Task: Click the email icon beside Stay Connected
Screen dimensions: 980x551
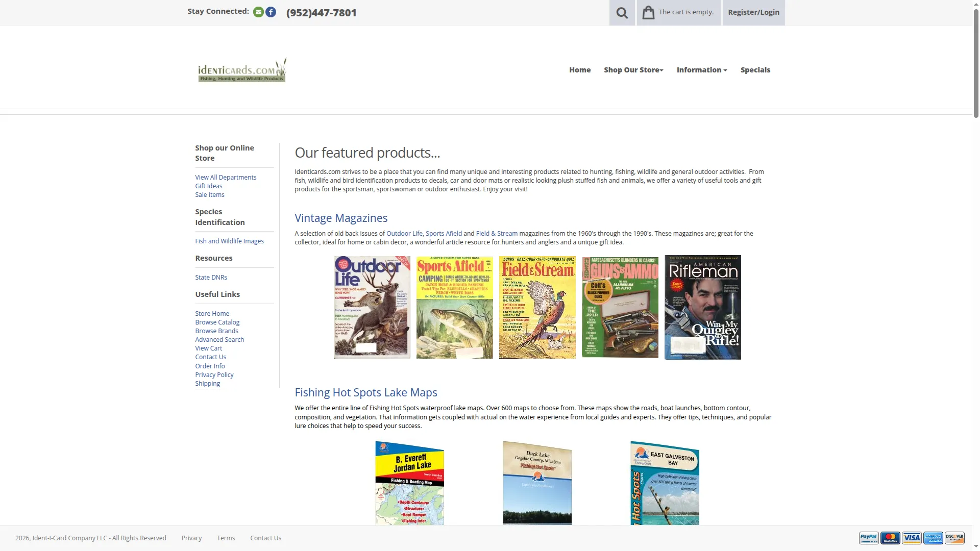Action: pyautogui.click(x=258, y=12)
